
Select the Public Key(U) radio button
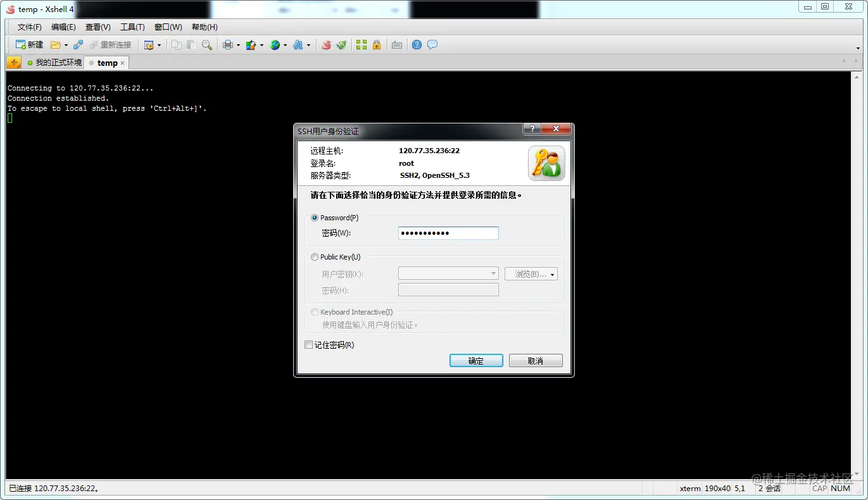tap(315, 257)
